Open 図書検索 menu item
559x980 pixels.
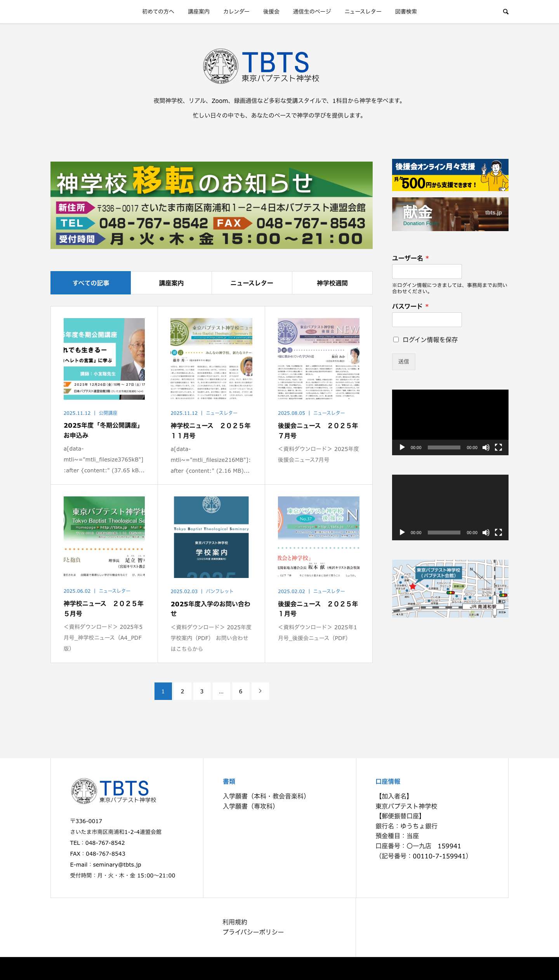coord(406,12)
